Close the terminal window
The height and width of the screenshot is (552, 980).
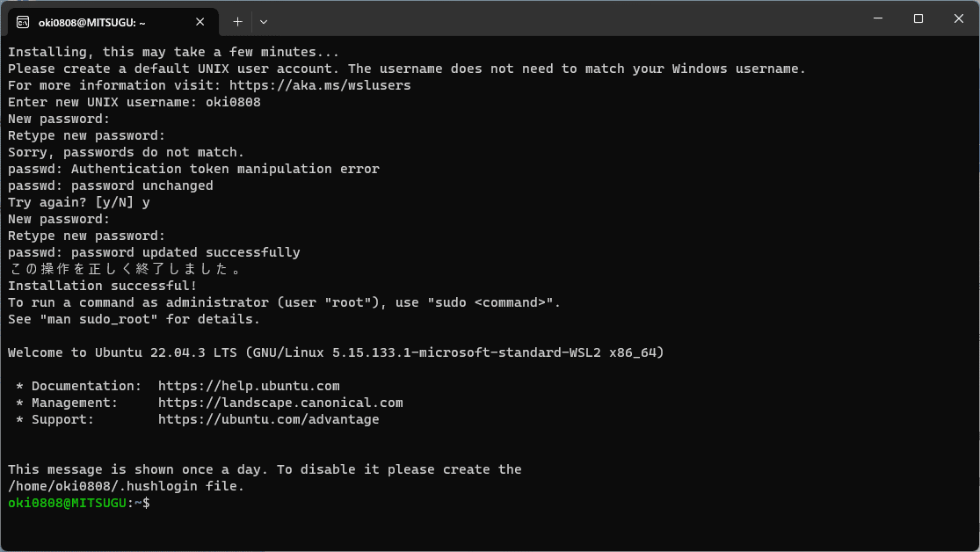click(x=959, y=18)
